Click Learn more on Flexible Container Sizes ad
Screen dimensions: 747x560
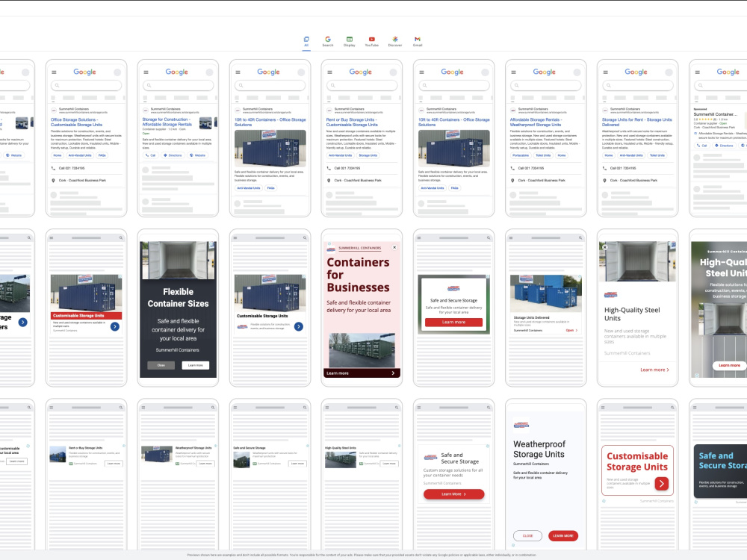tap(195, 365)
